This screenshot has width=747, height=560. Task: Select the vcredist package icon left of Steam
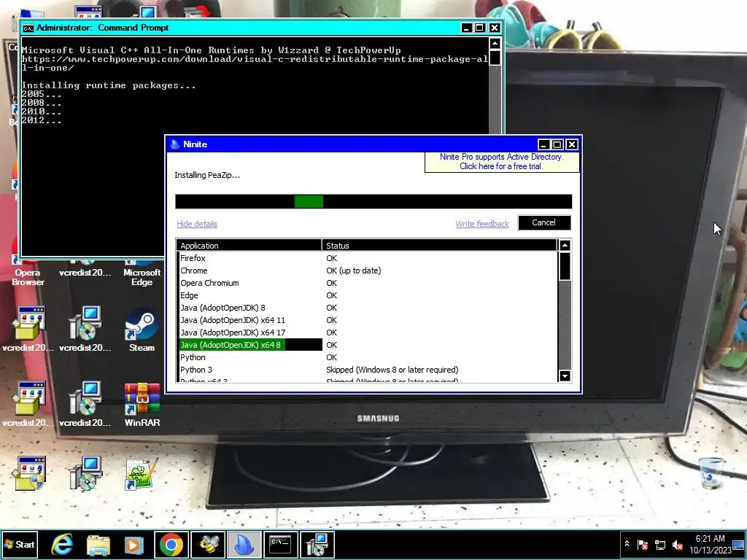click(85, 330)
